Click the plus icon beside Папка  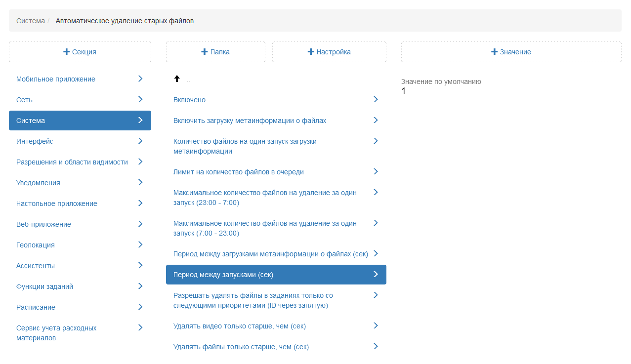tap(205, 52)
